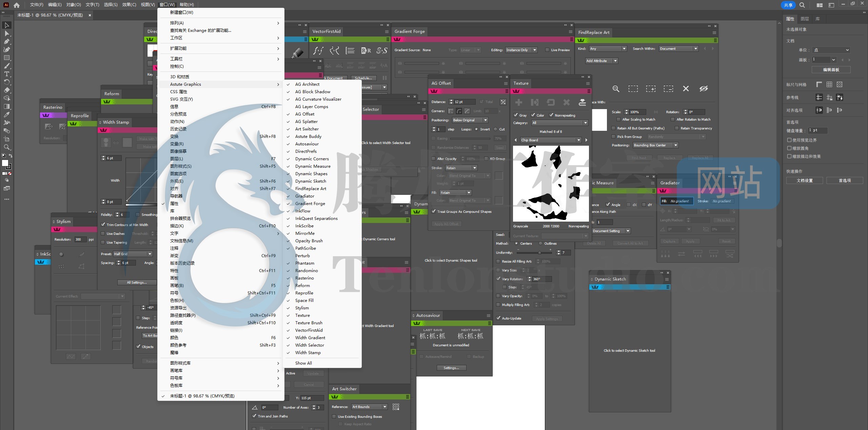Image resolution: width=868 pixels, height=430 pixels.
Task: Open the Positioning Bounding Box Center dropdown
Action: [656, 145]
